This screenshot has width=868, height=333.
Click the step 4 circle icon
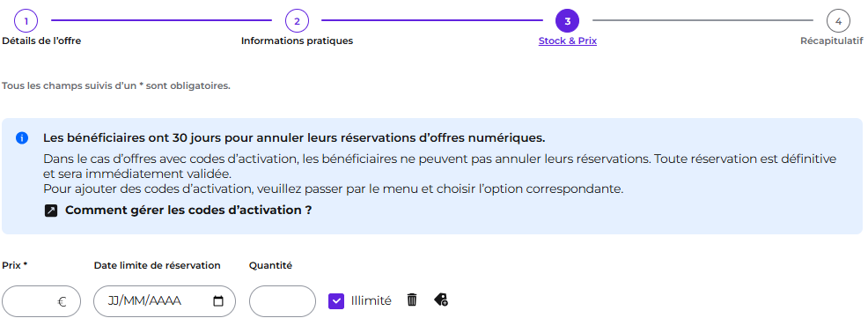click(838, 21)
